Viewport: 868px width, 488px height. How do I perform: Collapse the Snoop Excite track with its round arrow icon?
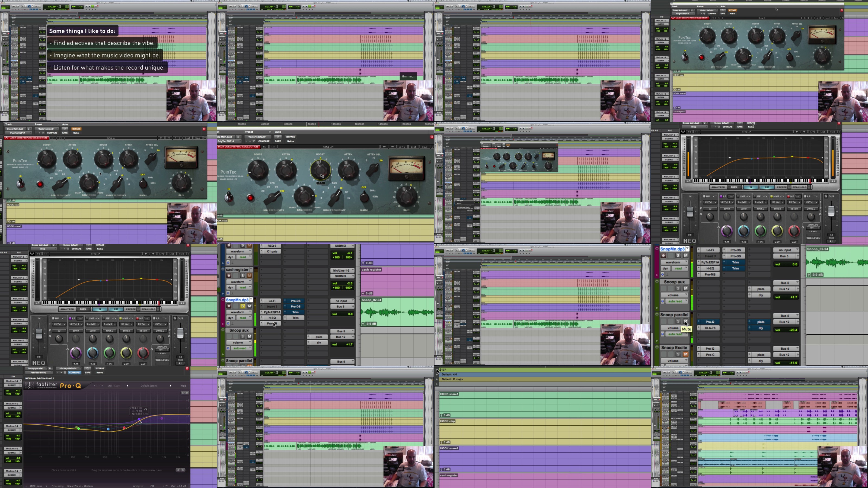click(657, 347)
